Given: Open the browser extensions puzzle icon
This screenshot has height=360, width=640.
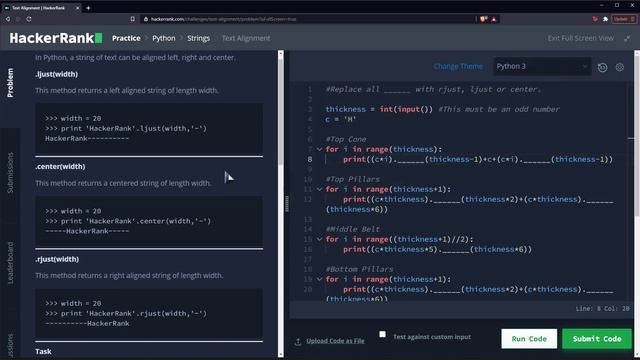Looking at the screenshot, I should (605, 19).
